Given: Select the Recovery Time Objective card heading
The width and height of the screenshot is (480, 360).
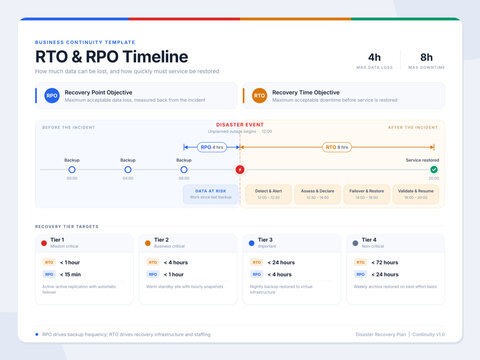Looking at the screenshot, I should 306,92.
